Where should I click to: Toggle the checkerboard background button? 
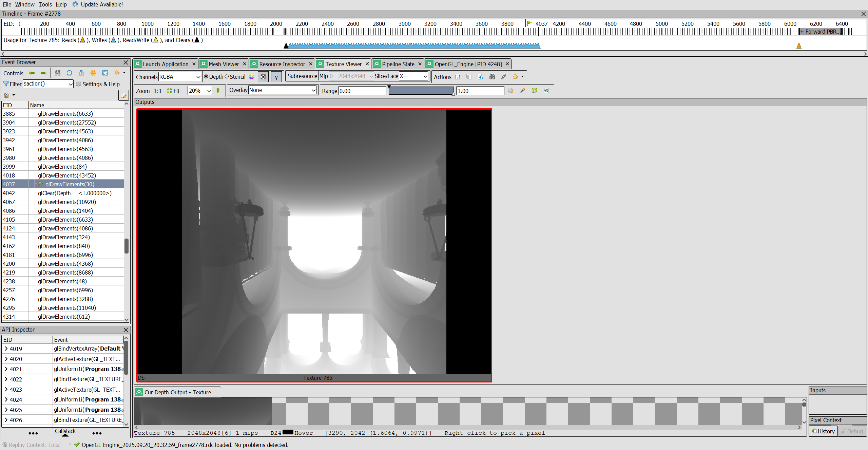pyautogui.click(x=263, y=77)
